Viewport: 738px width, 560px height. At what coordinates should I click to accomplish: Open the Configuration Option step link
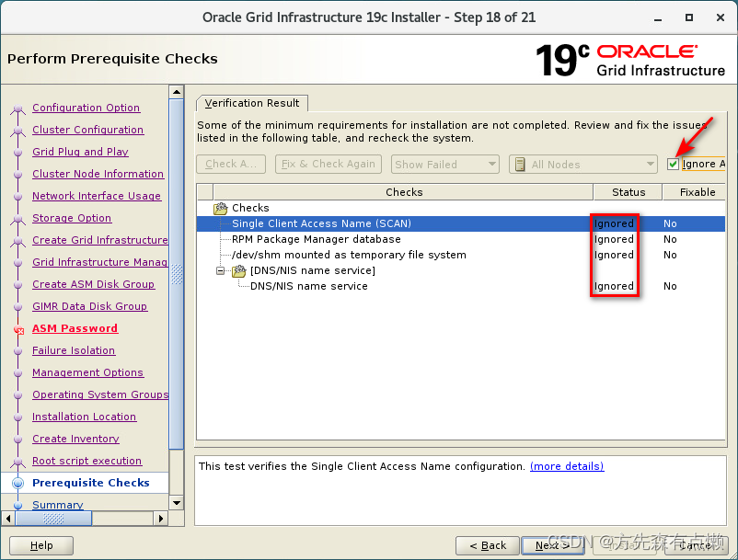point(86,108)
